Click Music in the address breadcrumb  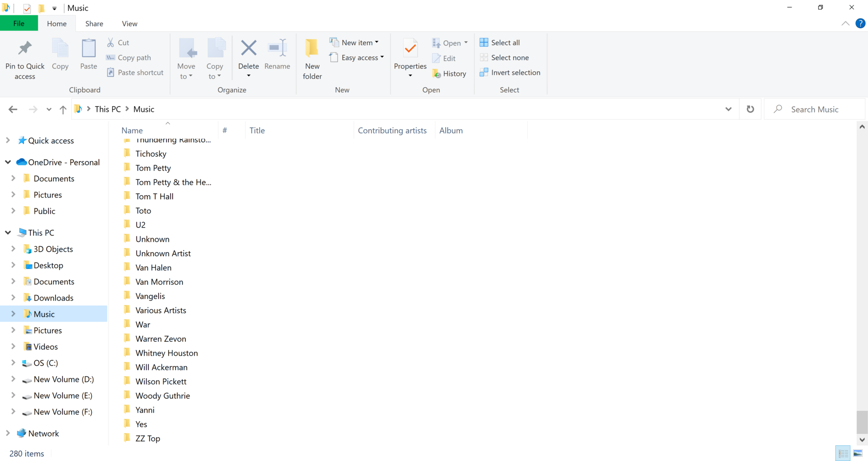(x=144, y=109)
